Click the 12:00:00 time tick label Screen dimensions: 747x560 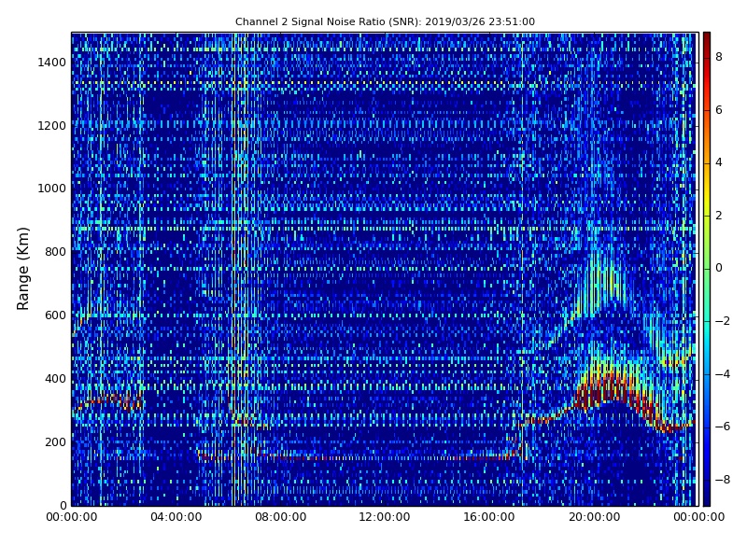385,517
